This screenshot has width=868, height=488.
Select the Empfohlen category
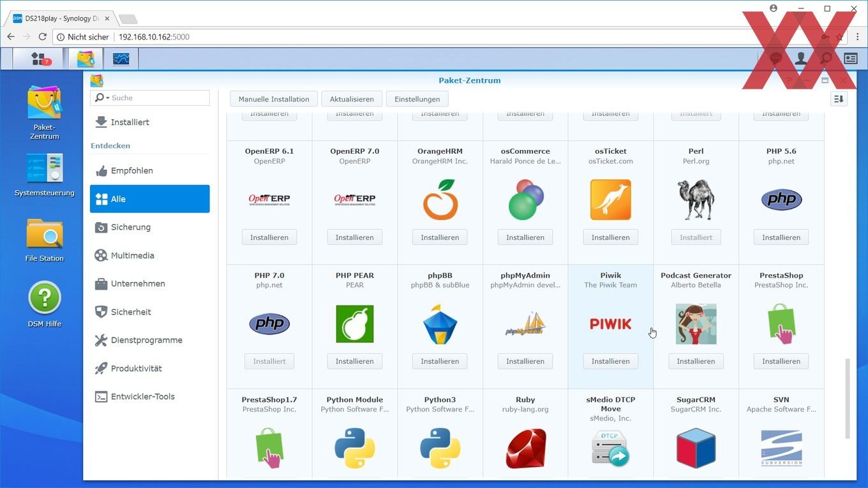click(x=149, y=170)
